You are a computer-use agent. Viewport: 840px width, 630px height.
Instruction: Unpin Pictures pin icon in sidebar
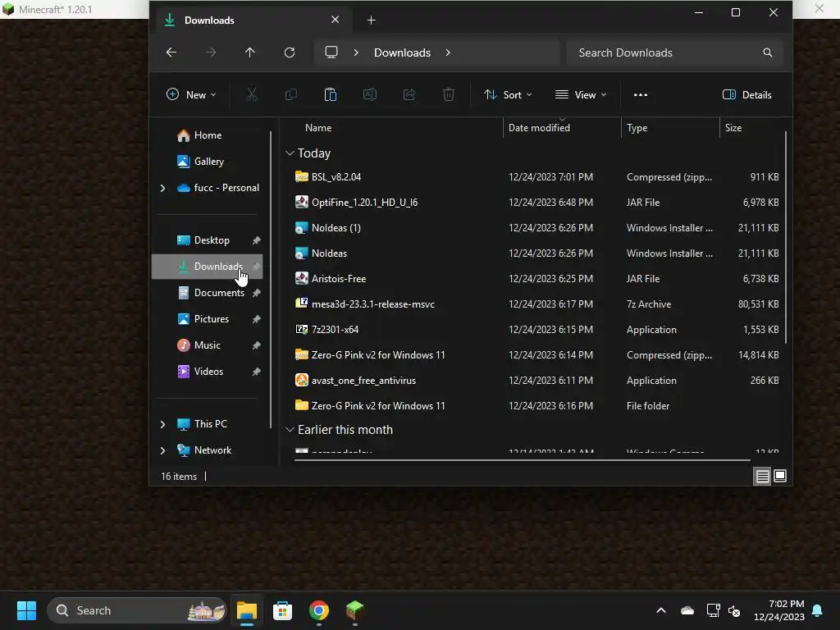[x=256, y=319]
